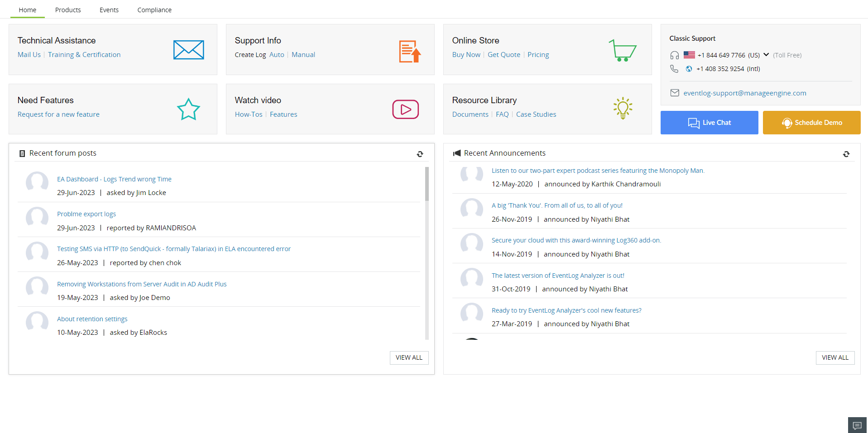Click the headset icon next to toll-free number
The height and width of the screenshot is (433, 868).
(674, 54)
